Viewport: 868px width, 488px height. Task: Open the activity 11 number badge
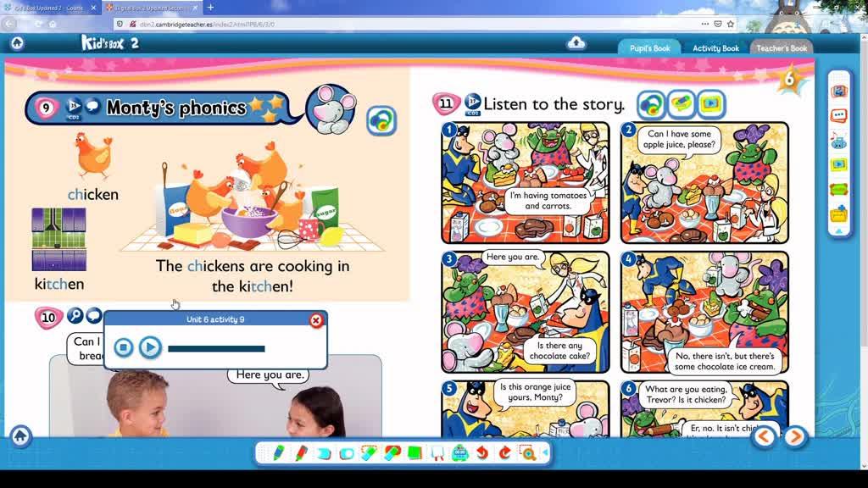446,103
